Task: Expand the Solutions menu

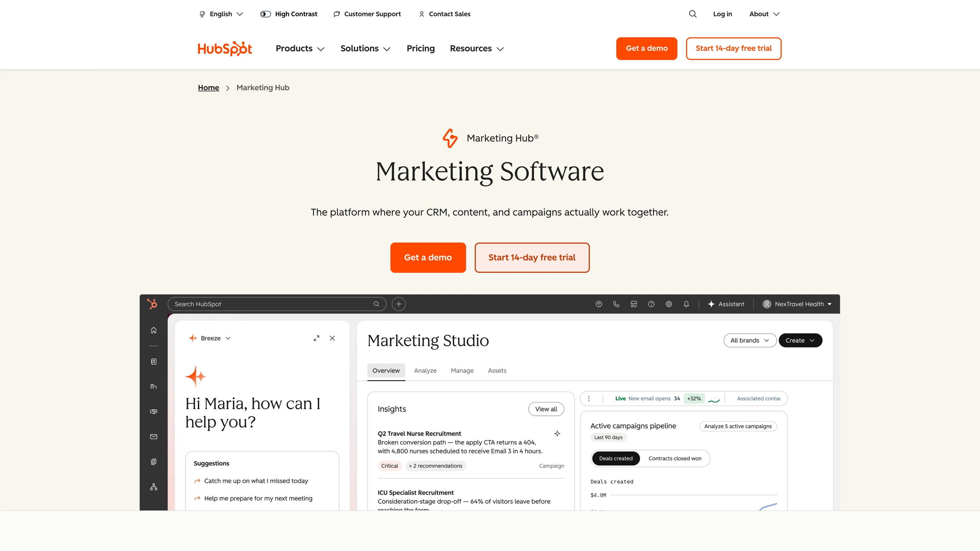Action: [365, 48]
